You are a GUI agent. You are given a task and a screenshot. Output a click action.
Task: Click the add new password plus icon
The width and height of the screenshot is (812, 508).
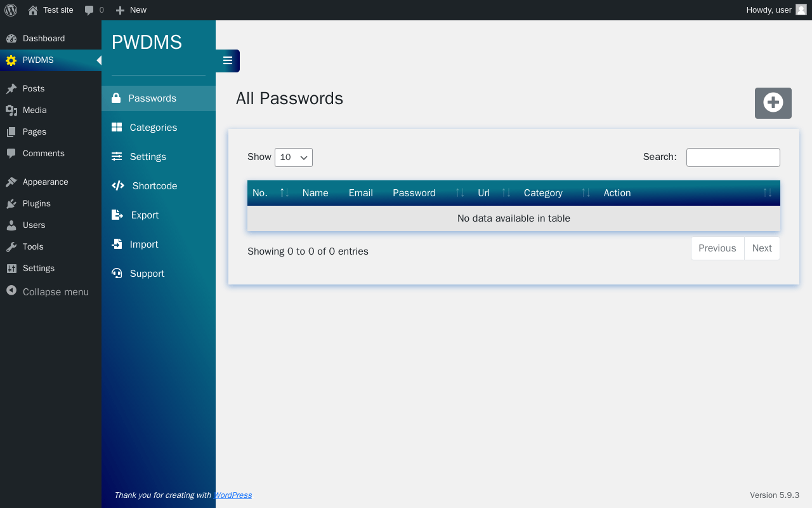click(773, 103)
